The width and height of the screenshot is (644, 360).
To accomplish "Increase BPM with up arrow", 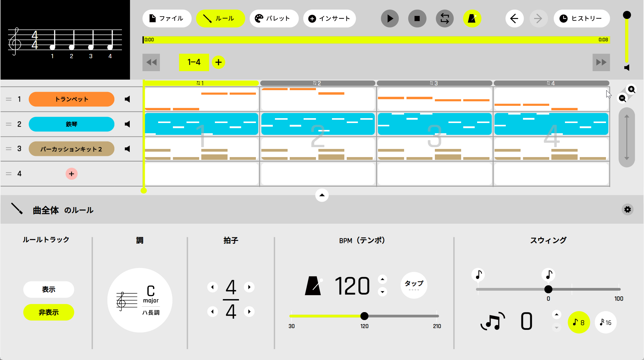I will point(382,279).
